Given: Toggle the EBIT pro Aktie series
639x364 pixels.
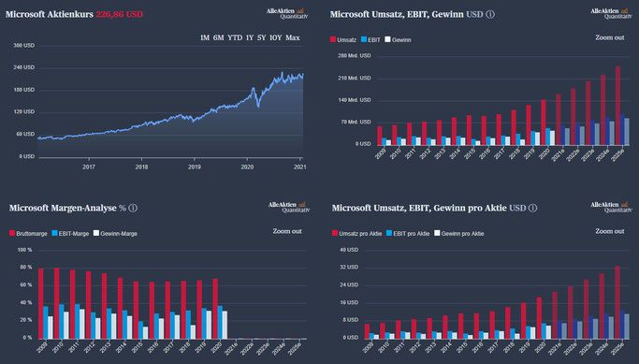Looking at the screenshot, I should pyautogui.click(x=408, y=234).
